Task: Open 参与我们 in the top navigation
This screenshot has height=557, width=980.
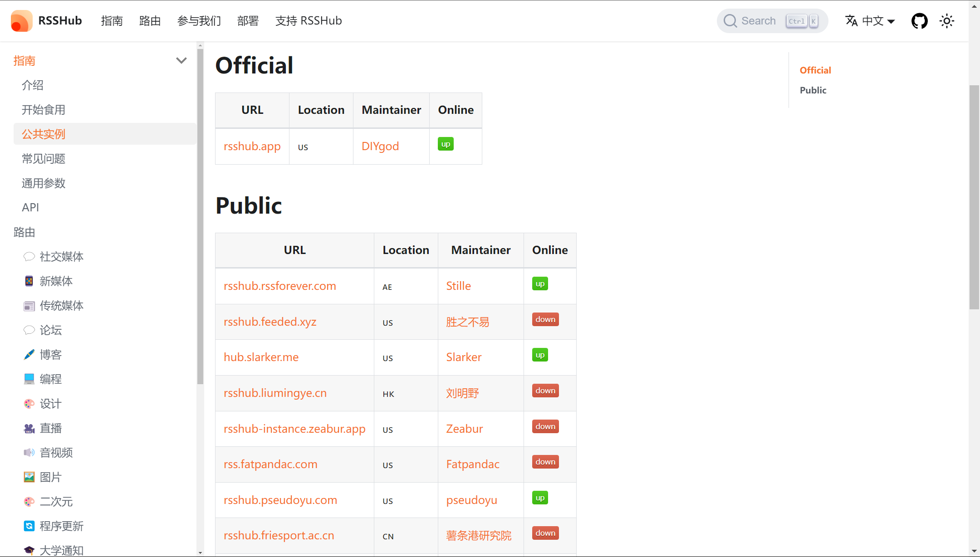Action: coord(199,21)
